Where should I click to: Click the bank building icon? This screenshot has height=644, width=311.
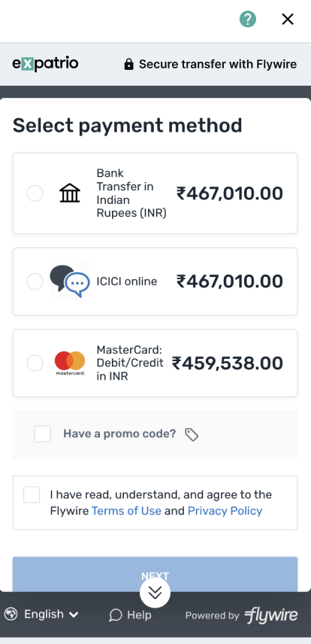pyautogui.click(x=70, y=193)
